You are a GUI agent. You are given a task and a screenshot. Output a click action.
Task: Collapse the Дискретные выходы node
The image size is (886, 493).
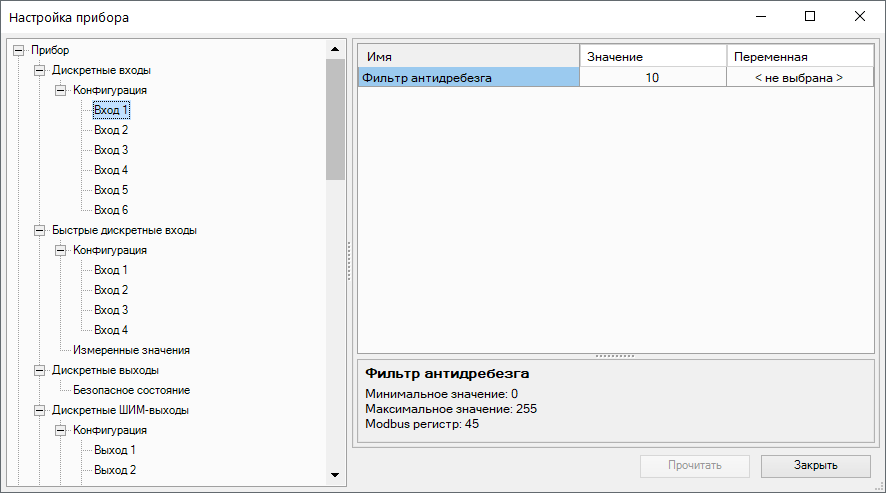click(39, 370)
